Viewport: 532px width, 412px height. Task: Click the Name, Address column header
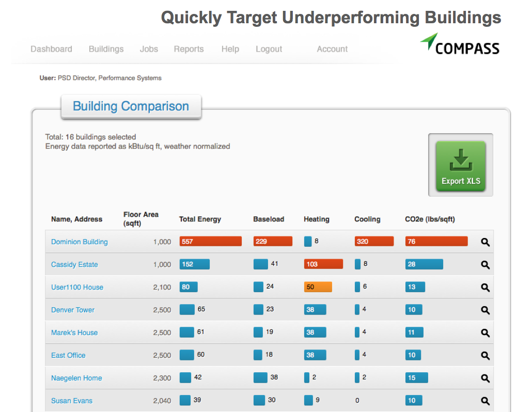point(76,219)
